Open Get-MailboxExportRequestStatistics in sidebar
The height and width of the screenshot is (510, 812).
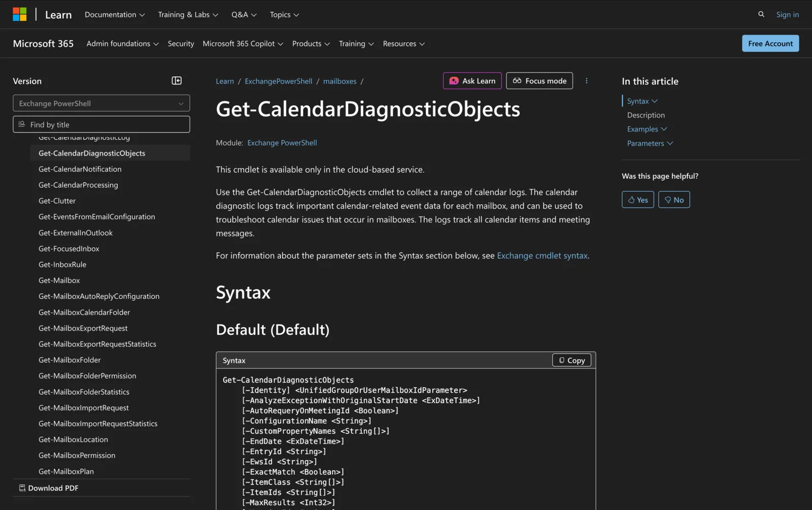[x=97, y=344]
